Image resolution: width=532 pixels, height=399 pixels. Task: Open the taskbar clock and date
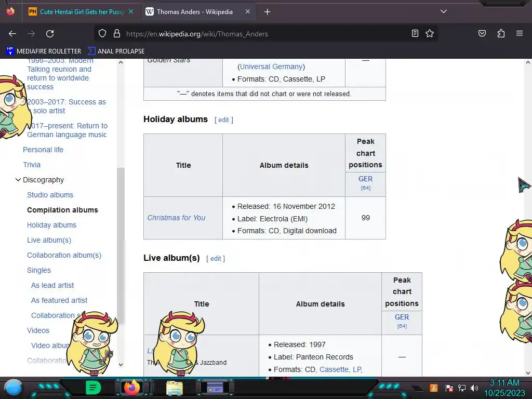[x=504, y=388]
